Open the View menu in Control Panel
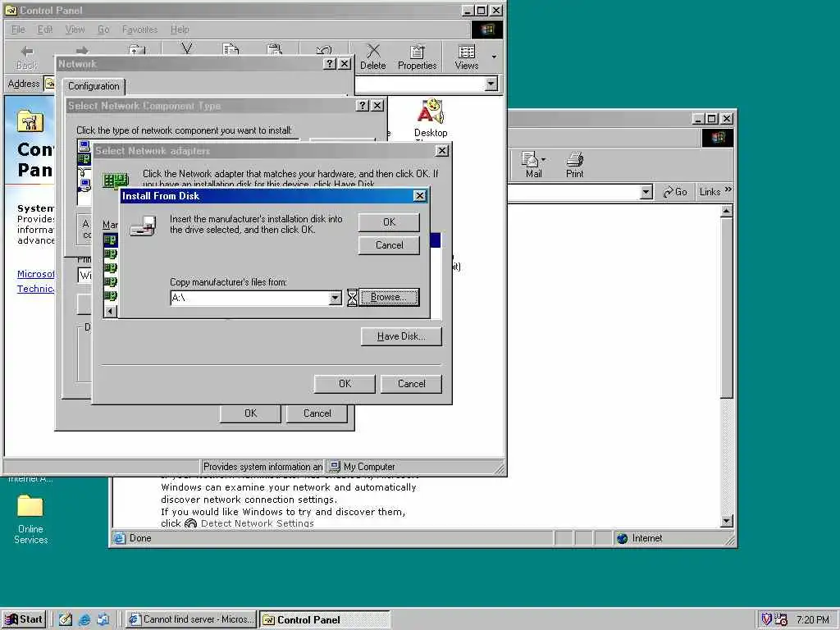The width and height of the screenshot is (840, 630). (75, 30)
